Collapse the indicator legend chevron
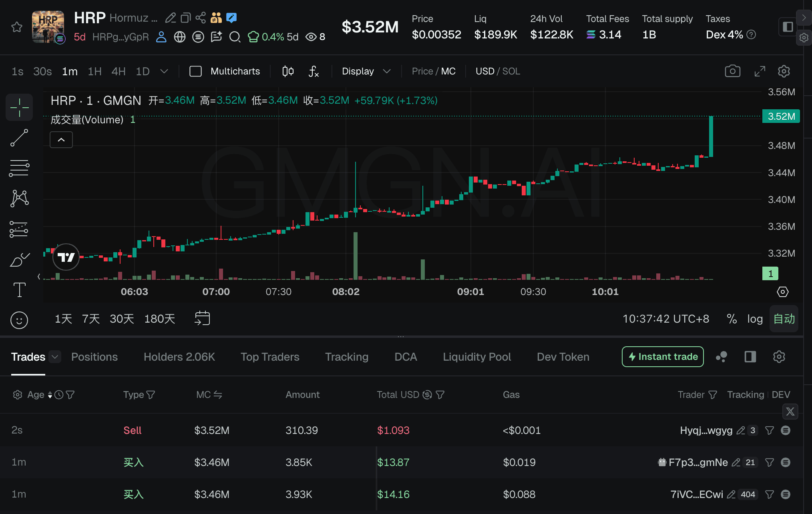Image resolution: width=812 pixels, height=514 pixels. tap(61, 140)
